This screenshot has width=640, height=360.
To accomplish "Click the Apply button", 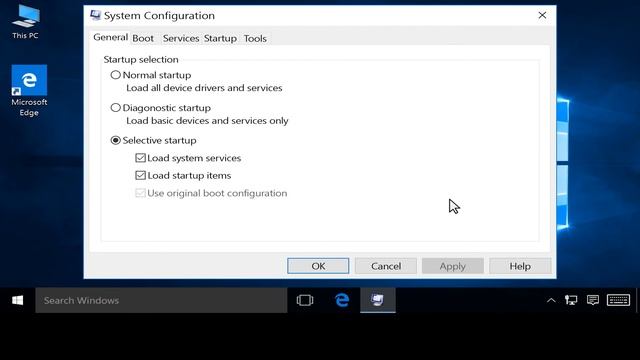I will coord(453,266).
